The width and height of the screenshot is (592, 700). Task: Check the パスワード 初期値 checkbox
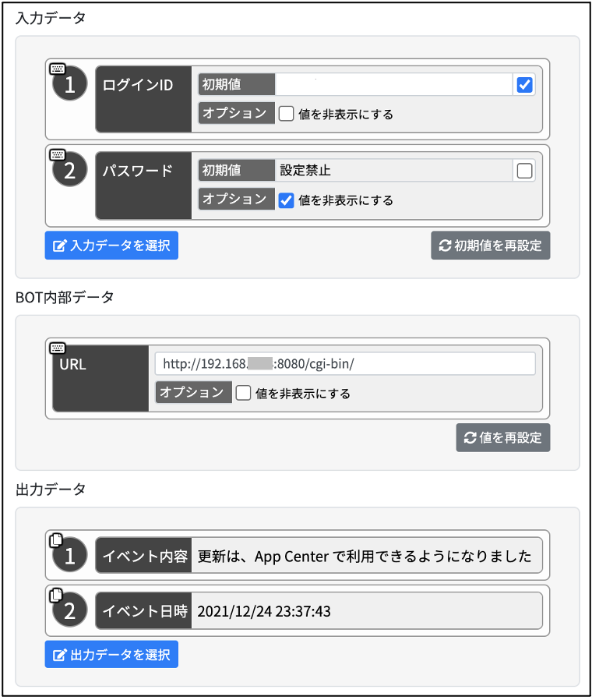click(524, 171)
